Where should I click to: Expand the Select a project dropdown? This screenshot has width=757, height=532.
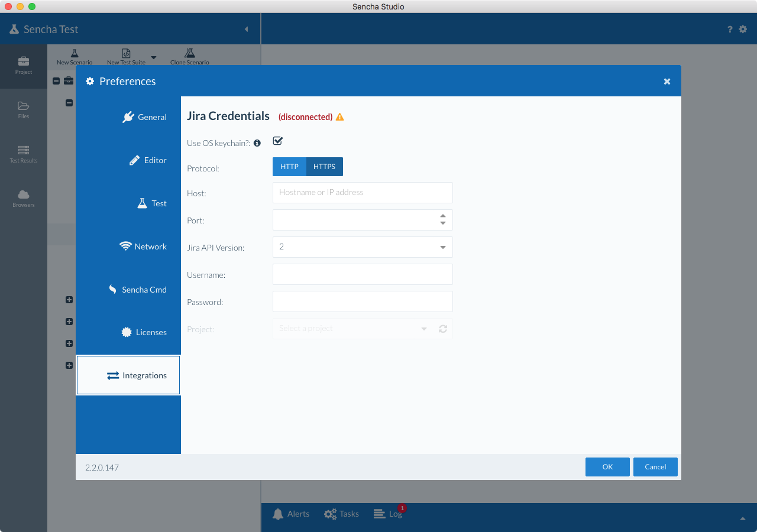pyautogui.click(x=424, y=329)
